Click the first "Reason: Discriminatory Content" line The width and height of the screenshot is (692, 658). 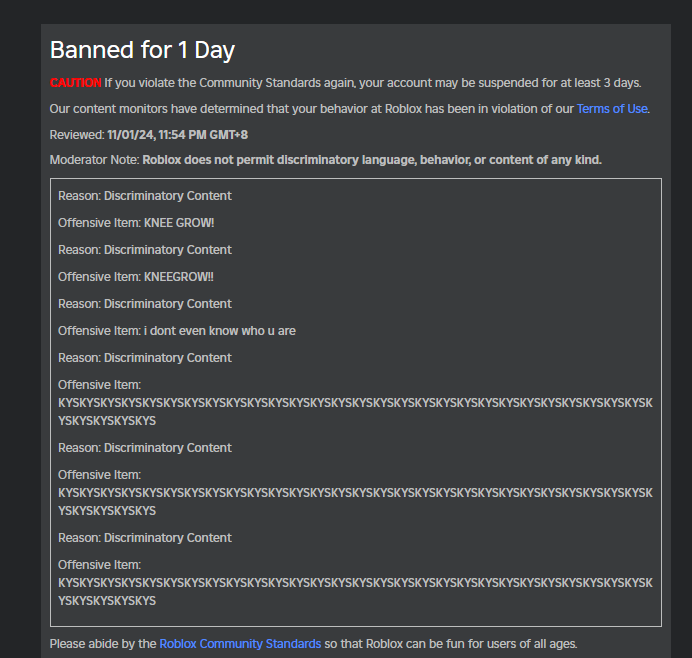click(145, 196)
